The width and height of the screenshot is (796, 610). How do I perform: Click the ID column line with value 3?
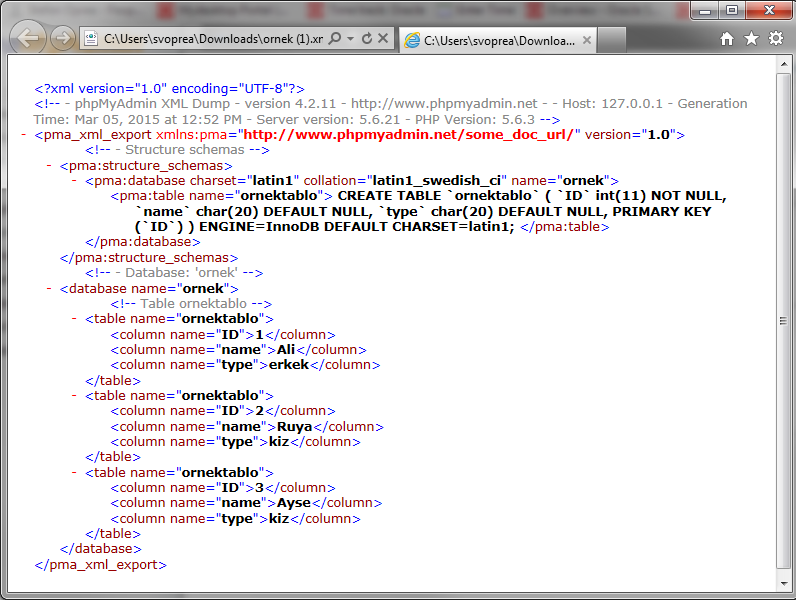223,488
